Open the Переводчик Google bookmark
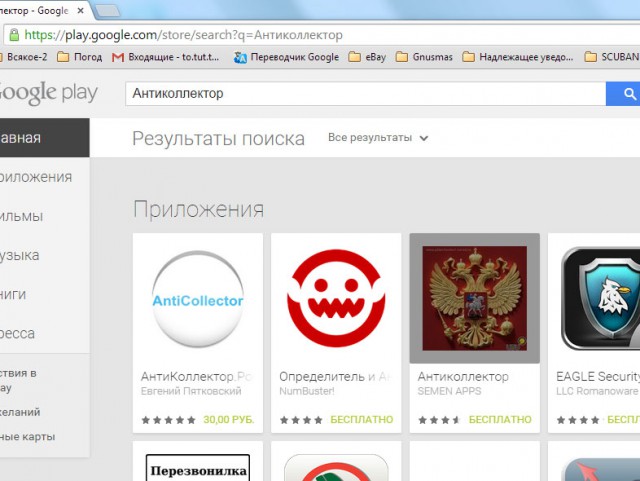 286,57
